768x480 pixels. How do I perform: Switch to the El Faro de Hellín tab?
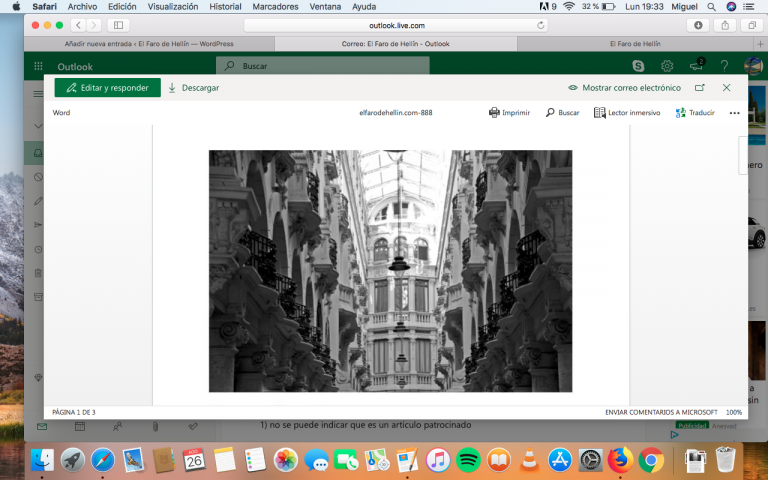[x=635, y=44]
